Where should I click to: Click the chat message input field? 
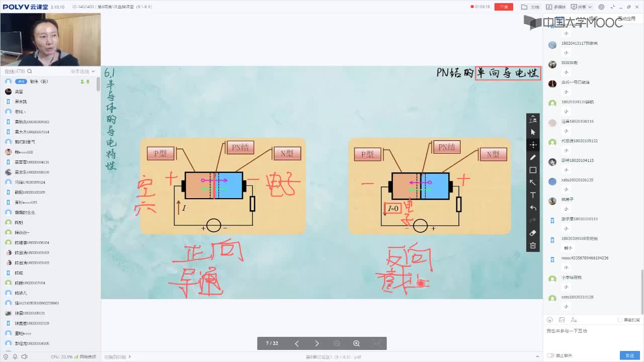coord(593,337)
